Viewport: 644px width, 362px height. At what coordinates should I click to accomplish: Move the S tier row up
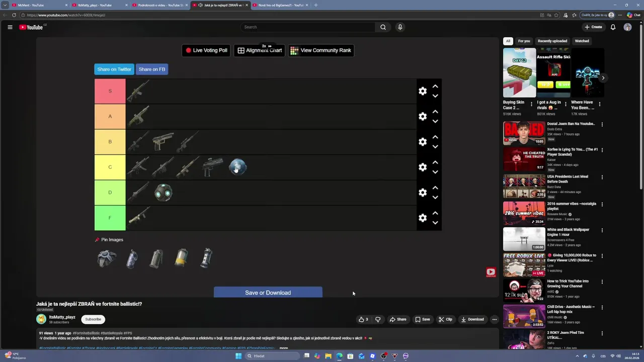[x=435, y=86]
